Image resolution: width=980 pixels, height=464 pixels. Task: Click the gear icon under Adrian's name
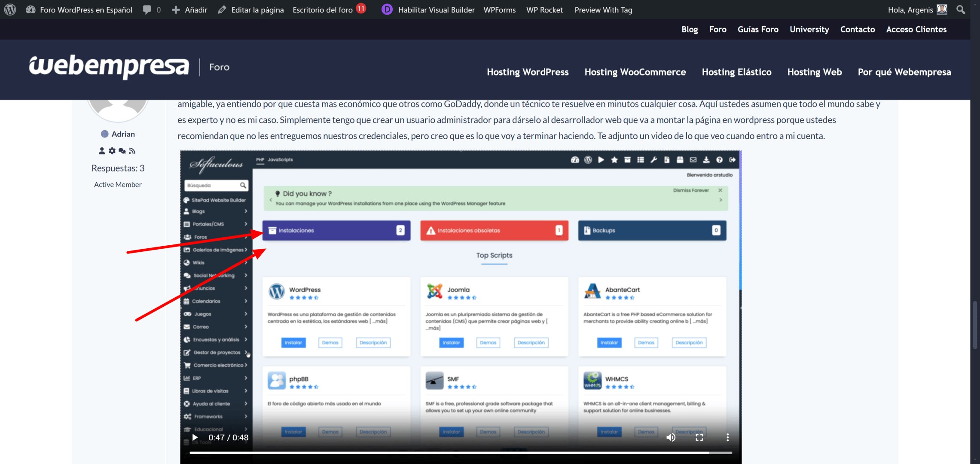112,151
